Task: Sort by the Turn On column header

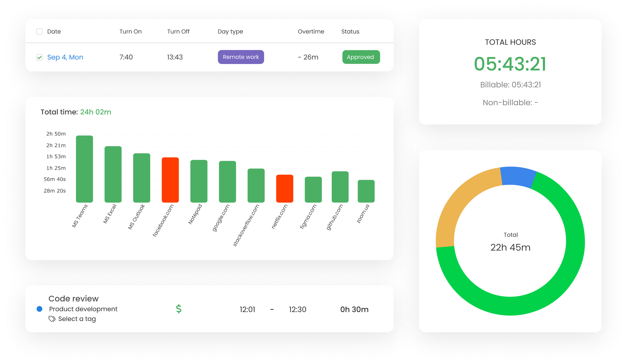Action: [130, 31]
